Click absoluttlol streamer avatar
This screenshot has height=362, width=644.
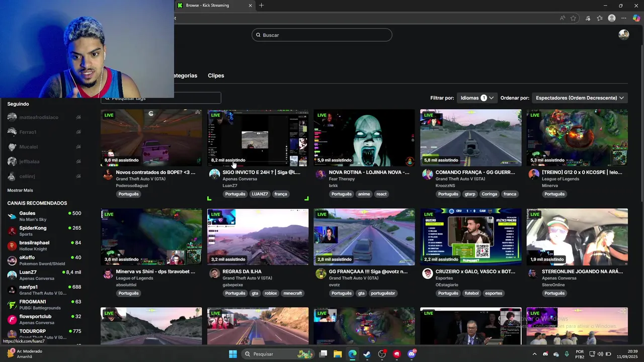(x=108, y=274)
